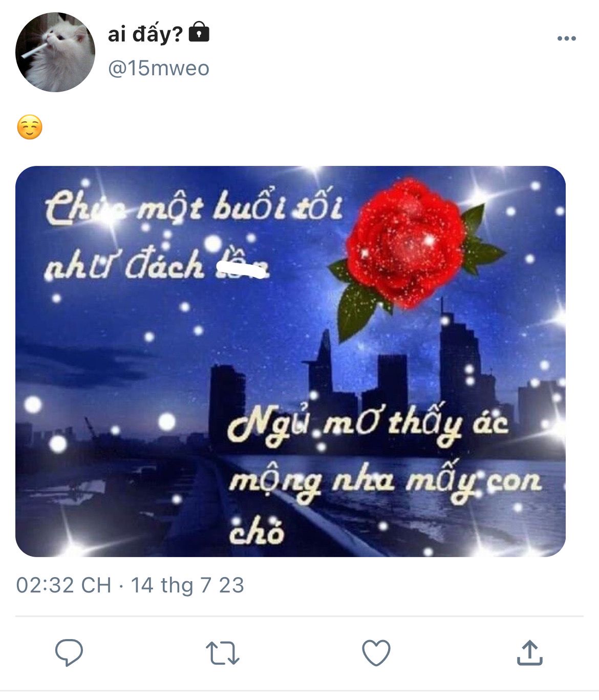The width and height of the screenshot is (599, 700).
Task: Tap the reply speech bubble icon
Action: (69, 652)
